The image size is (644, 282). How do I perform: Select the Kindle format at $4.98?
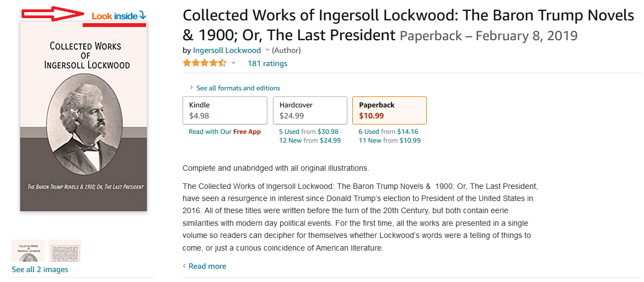pos(224,110)
